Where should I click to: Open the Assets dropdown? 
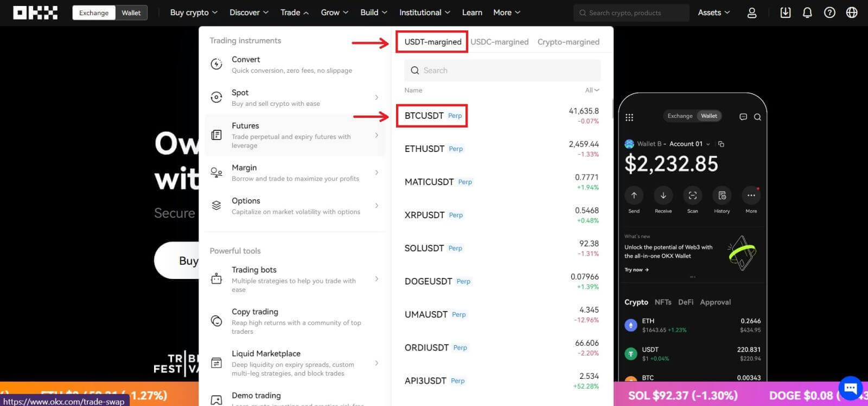[x=713, y=12]
